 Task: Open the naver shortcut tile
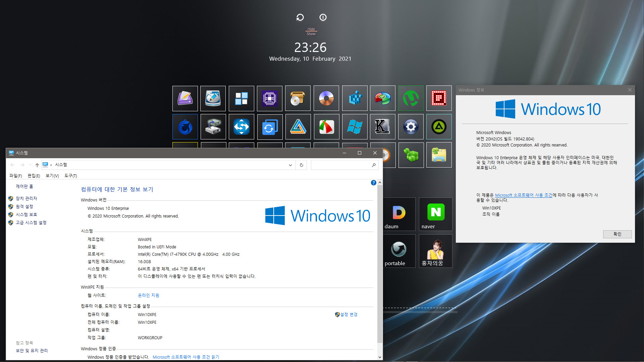(x=435, y=214)
